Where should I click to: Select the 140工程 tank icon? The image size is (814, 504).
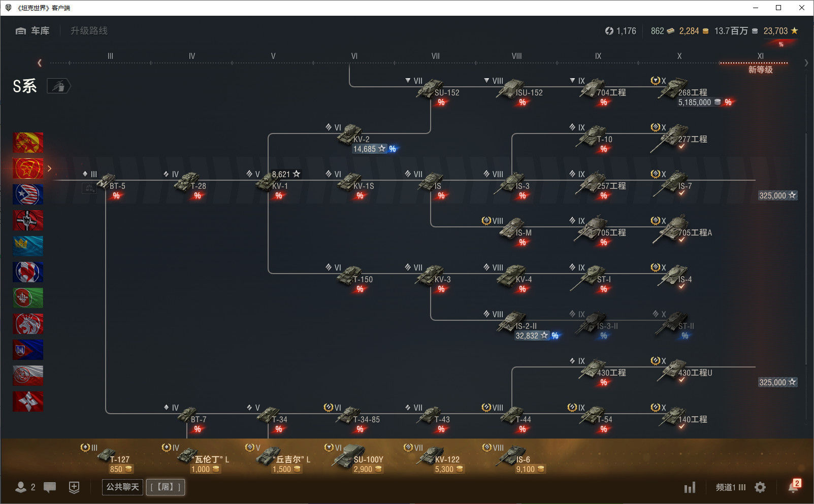673,416
